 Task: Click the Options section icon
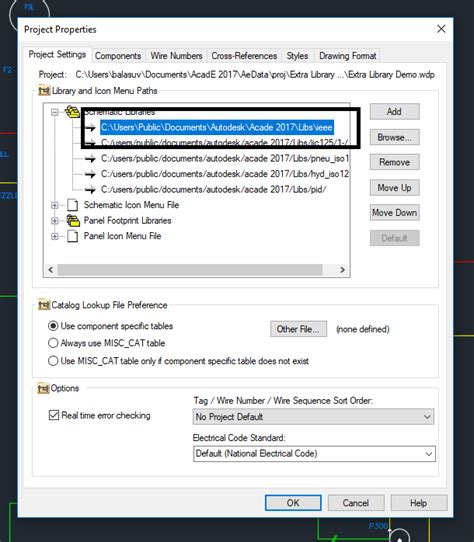click(43, 389)
